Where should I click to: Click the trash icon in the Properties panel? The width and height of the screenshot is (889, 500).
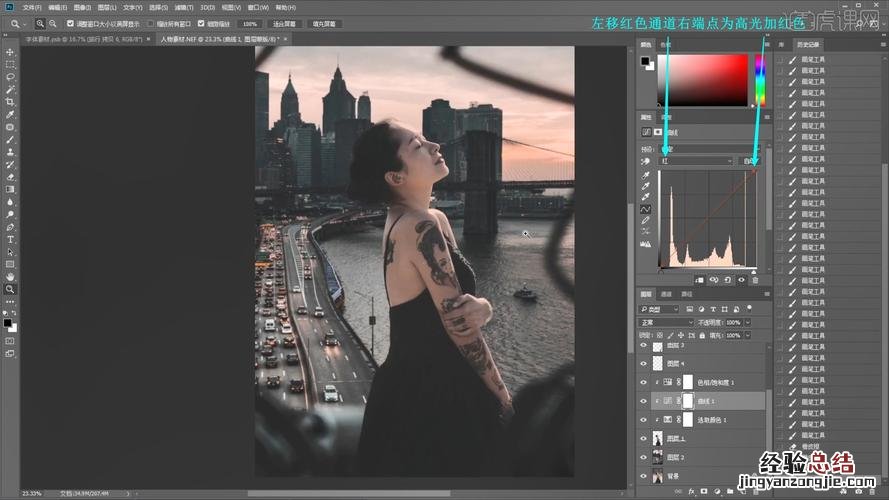click(754, 281)
